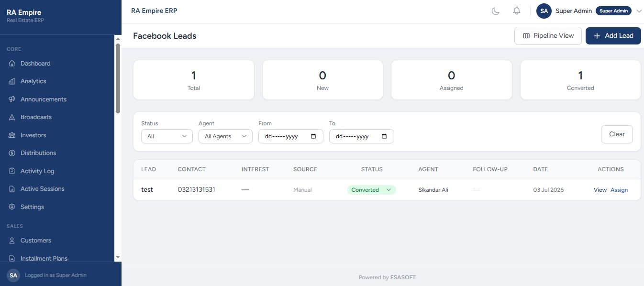Screen dimensions: 644x286
Task: Click the Activity Log clipboard icon
Action: pos(12,171)
